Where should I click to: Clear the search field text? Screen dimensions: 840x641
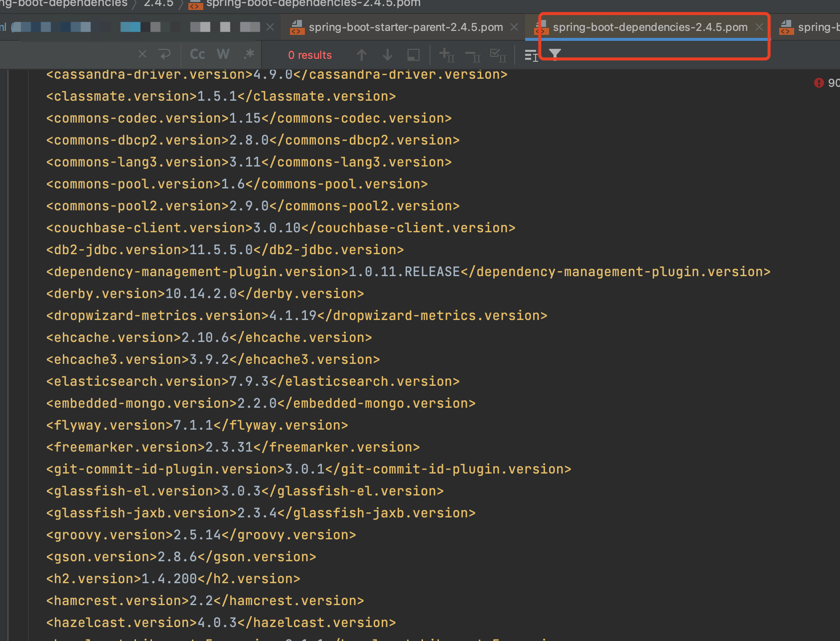tap(142, 54)
